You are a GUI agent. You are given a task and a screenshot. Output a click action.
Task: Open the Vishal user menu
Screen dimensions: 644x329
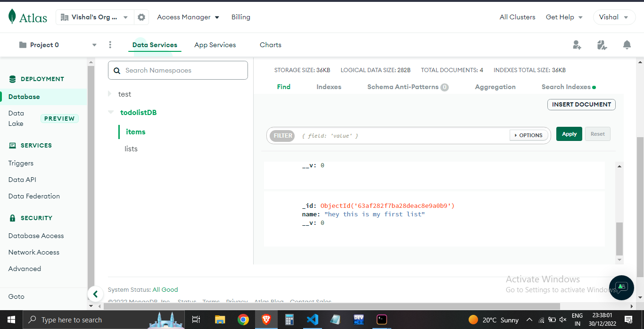tap(614, 17)
